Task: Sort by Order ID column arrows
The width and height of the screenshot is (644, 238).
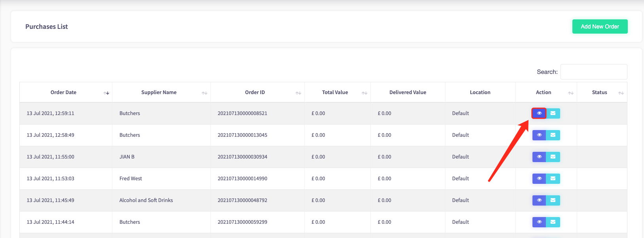Action: pos(298,93)
